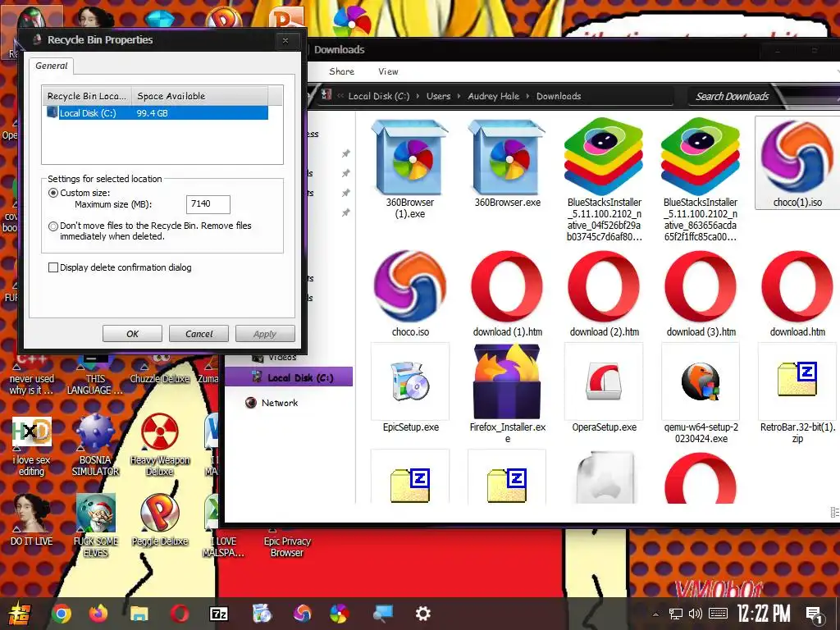The height and width of the screenshot is (630, 840).
Task: Click Downloads in the address breadcrumb
Action: (558, 97)
